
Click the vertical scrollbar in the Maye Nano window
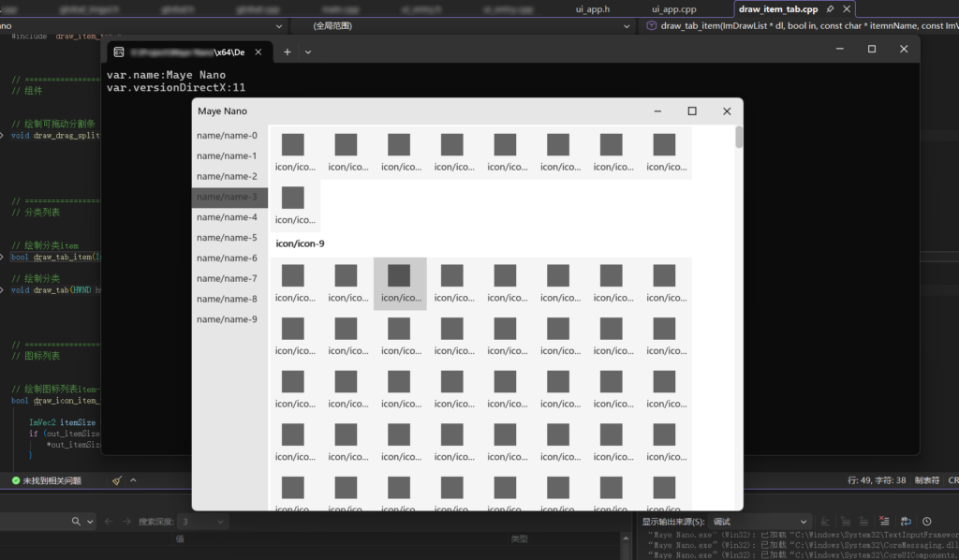(739, 138)
